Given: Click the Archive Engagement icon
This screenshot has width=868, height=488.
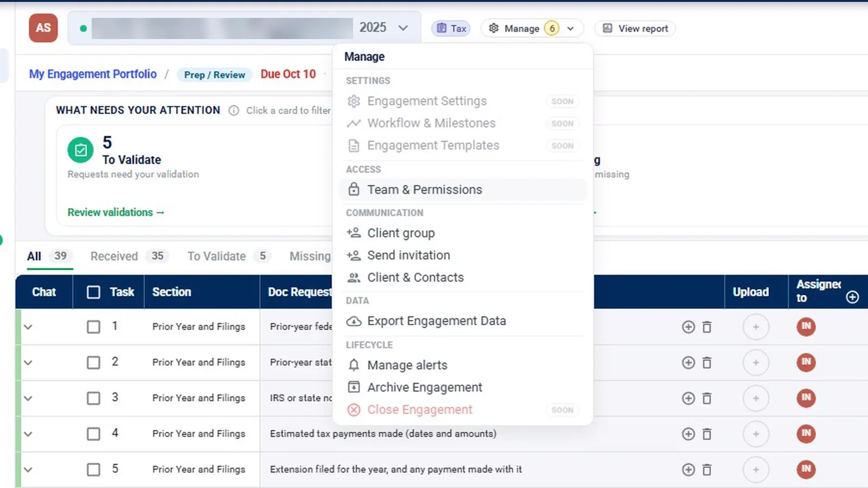Looking at the screenshot, I should tap(354, 388).
